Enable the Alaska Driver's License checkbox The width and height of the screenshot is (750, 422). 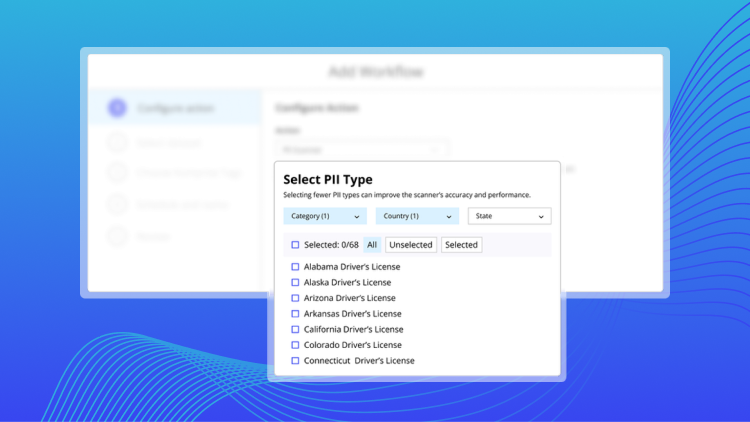click(295, 283)
